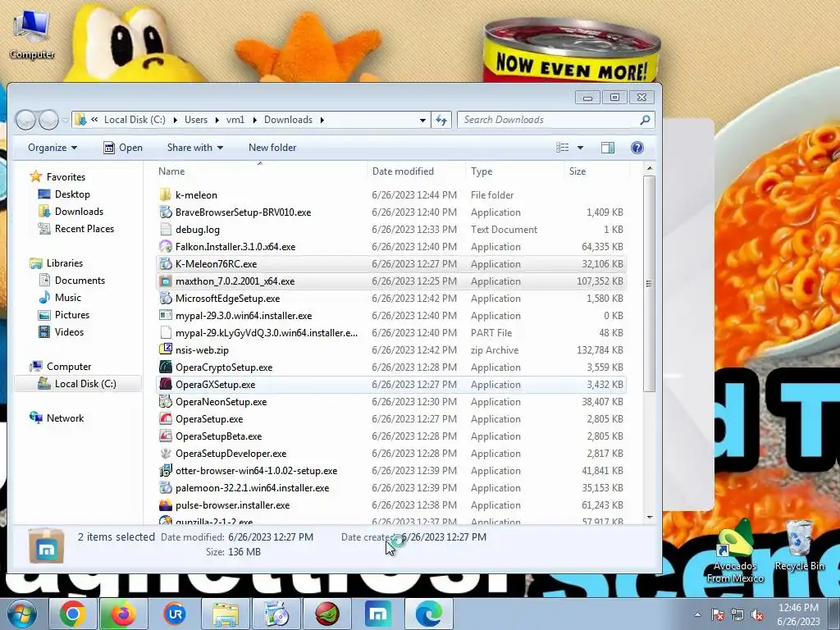Click the OperaSetupBeta.exe icon
The height and width of the screenshot is (630, 840).
pos(166,436)
